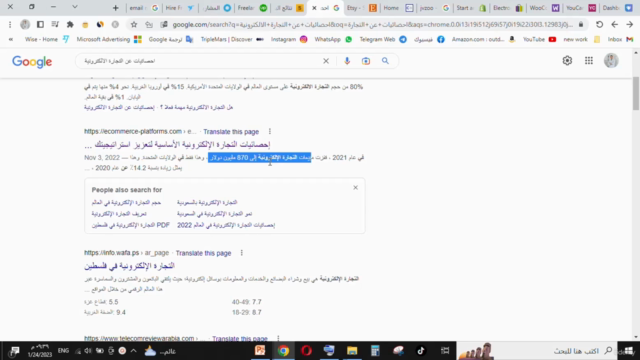Switch to the email tab
Viewport: 640px width, 360px height.
pos(144,8)
